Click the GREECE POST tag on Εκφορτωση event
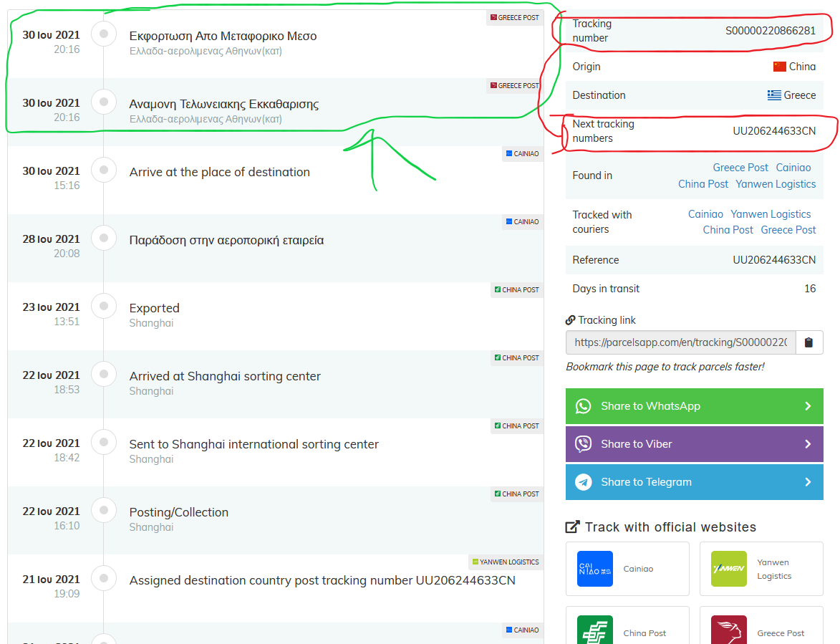 pos(515,18)
